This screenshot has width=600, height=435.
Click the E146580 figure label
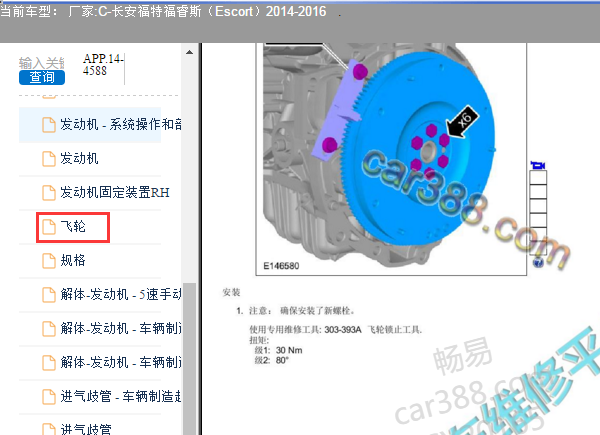click(281, 266)
